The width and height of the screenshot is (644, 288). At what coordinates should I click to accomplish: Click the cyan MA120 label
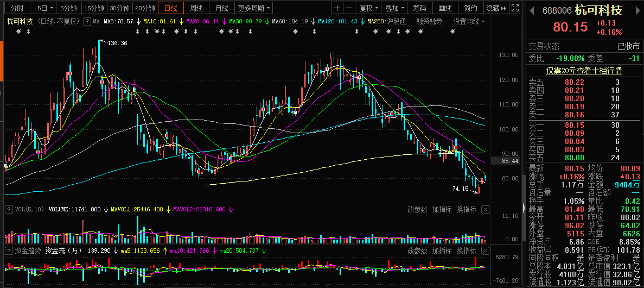click(336, 21)
